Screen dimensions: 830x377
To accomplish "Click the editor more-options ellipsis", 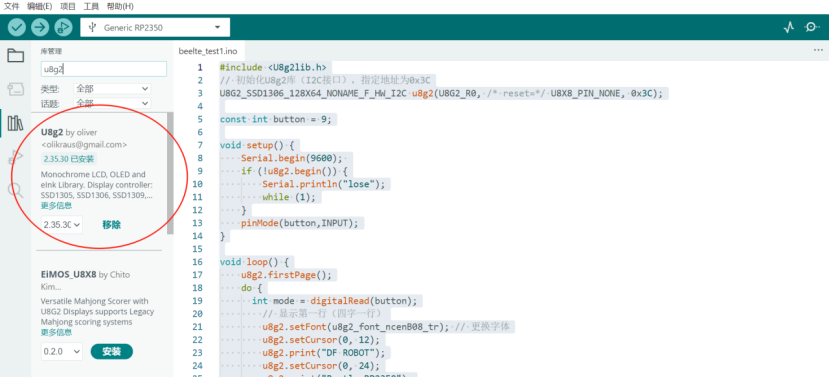I will click(818, 50).
